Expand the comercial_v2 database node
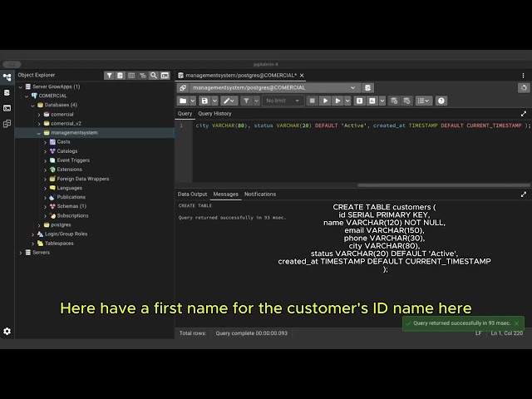This screenshot has height=399, width=532. (39, 124)
